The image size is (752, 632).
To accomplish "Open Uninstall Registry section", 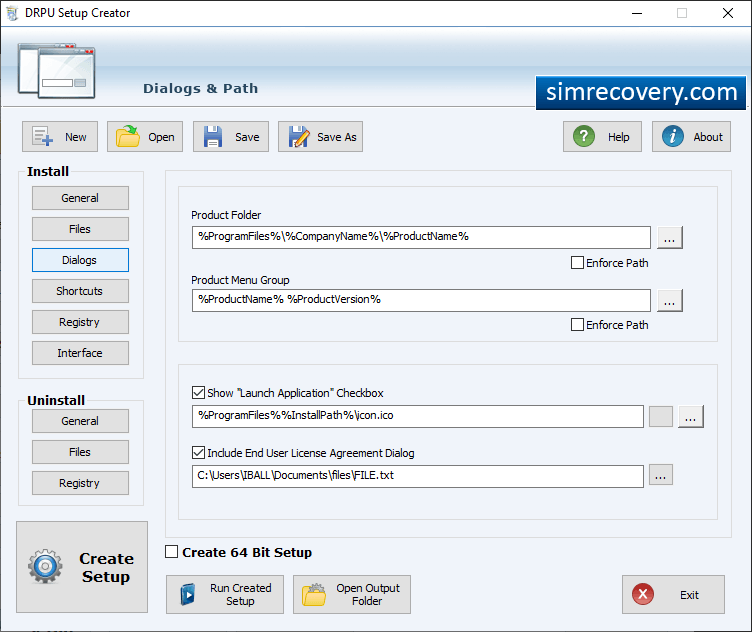I will pos(80,483).
